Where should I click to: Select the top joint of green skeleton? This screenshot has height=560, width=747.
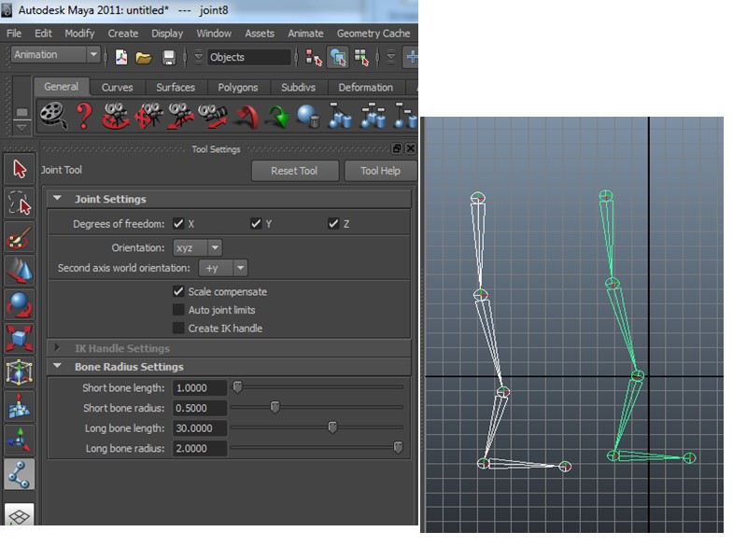click(x=605, y=196)
